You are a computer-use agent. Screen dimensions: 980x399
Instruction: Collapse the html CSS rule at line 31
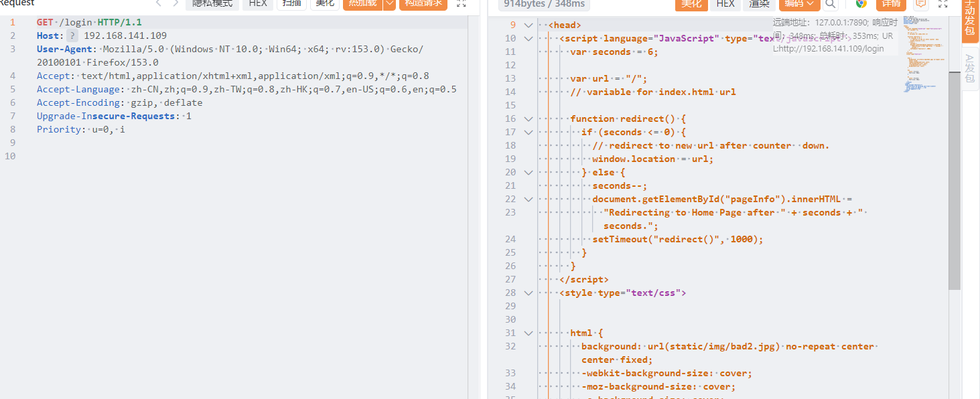pos(529,333)
